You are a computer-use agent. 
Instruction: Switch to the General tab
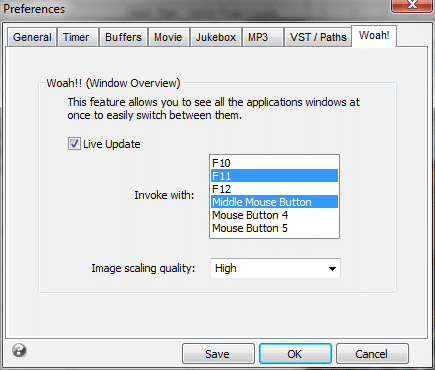tap(32, 37)
